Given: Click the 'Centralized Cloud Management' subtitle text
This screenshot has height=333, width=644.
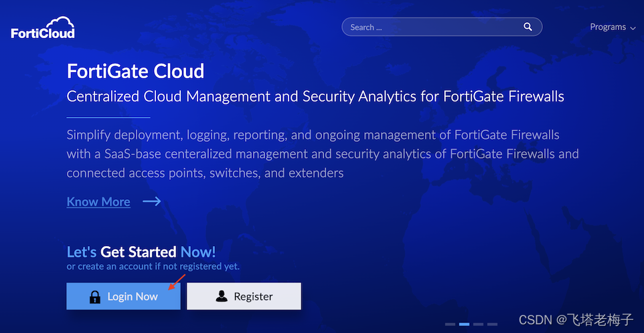Looking at the screenshot, I should (x=315, y=96).
